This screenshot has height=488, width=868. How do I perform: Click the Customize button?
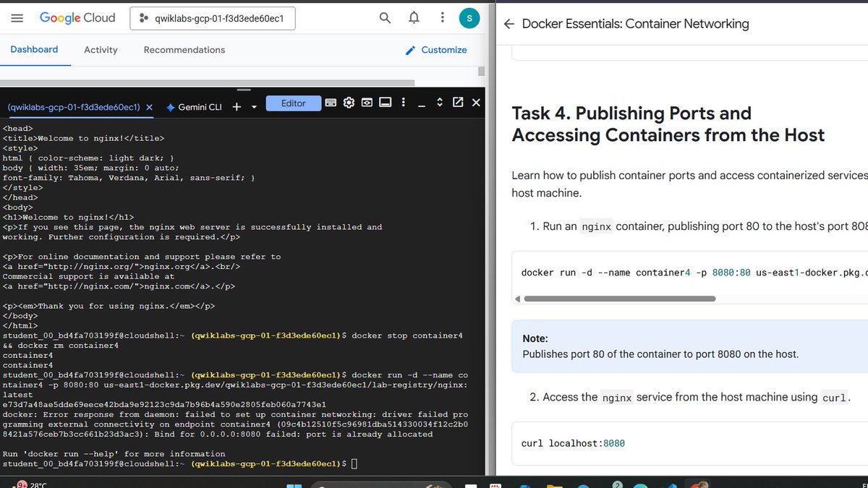pos(436,50)
